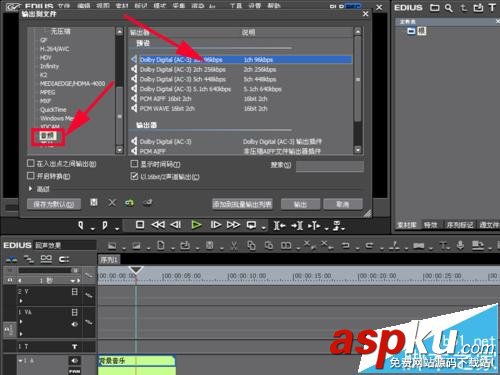This screenshot has height=375, width=500.
Task: Collapse the 1 A audio track
Action: pyautogui.click(x=21, y=361)
